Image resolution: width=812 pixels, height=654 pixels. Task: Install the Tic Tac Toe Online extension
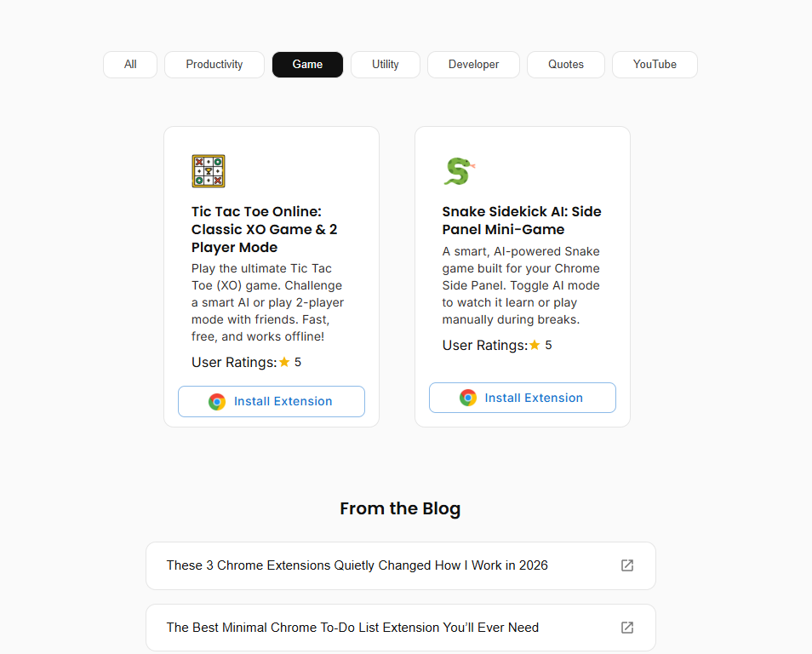271,401
